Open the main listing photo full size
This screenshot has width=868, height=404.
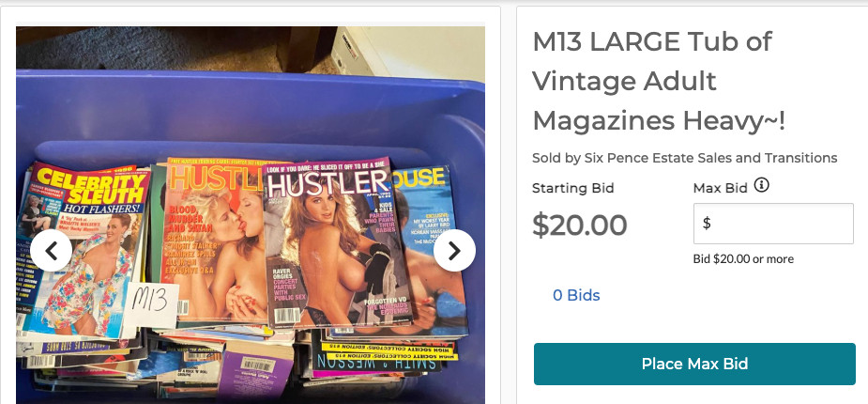(x=251, y=215)
